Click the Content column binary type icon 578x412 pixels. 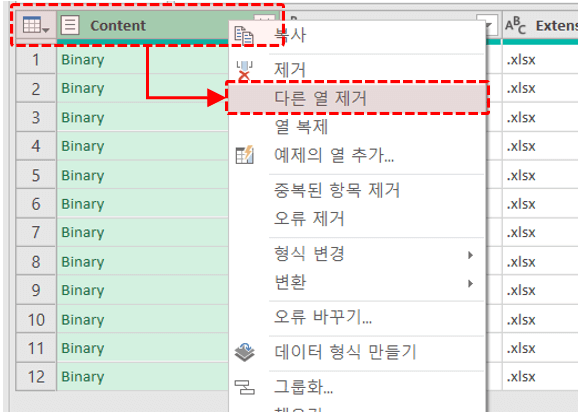pyautogui.click(x=70, y=25)
